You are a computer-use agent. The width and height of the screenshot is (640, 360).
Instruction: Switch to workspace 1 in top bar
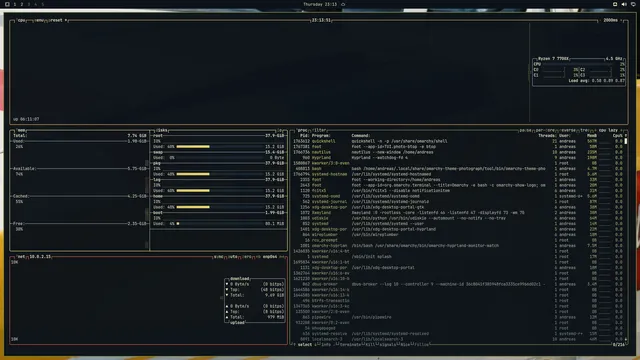(x=15, y=4)
